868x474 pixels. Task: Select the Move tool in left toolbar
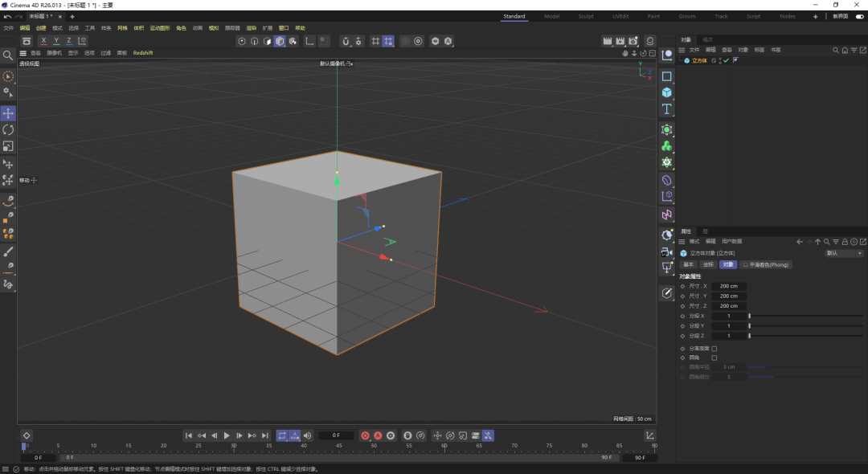pos(8,113)
